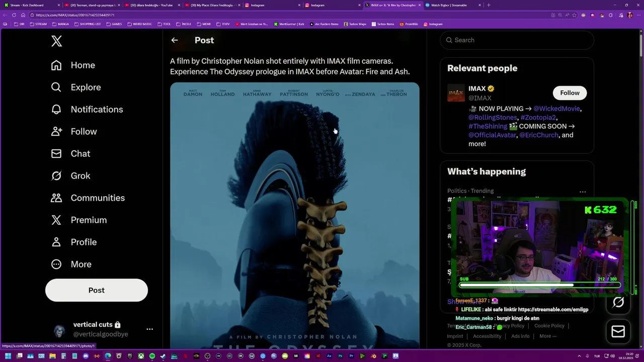This screenshot has height=362, width=644.
Task: Open Steam from the taskbar
Action: (x=163, y=356)
